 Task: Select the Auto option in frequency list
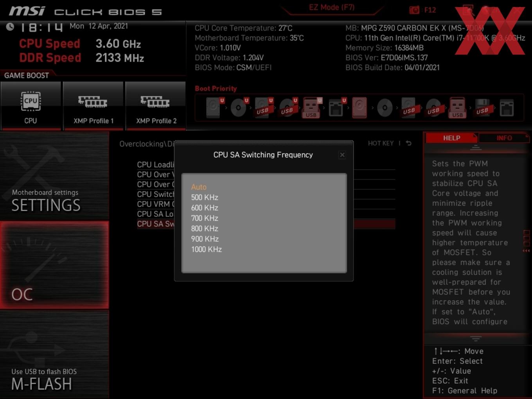pyautogui.click(x=199, y=187)
